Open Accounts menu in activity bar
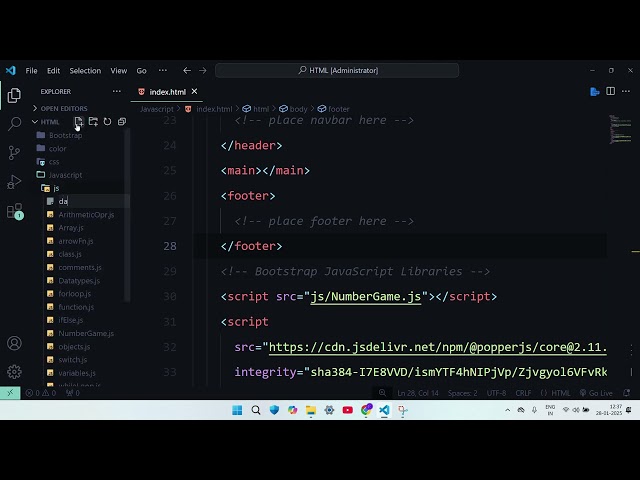Screen dimensions: 640x480 point(14,343)
